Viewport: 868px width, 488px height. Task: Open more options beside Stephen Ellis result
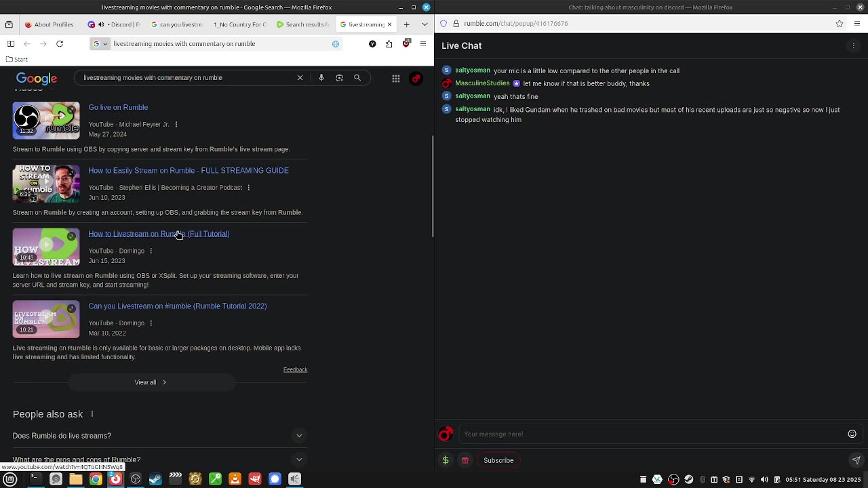(x=248, y=188)
